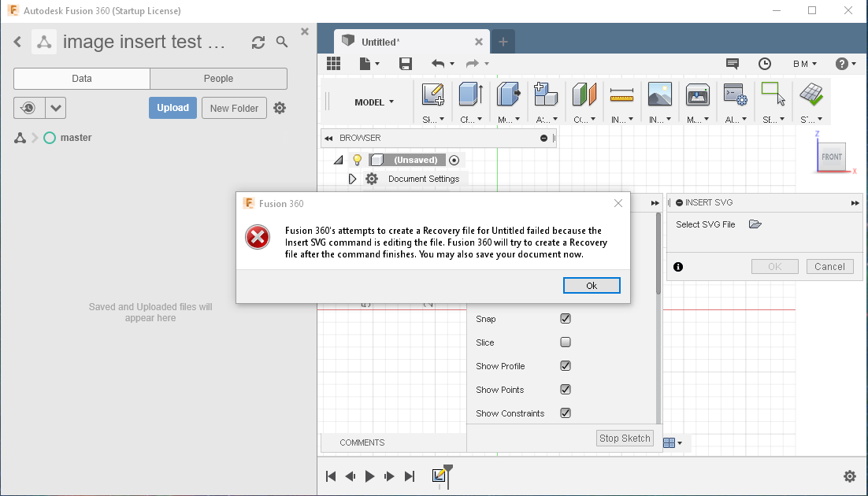Switch to the People tab
Viewport: 868px width, 496px height.
pyautogui.click(x=219, y=79)
